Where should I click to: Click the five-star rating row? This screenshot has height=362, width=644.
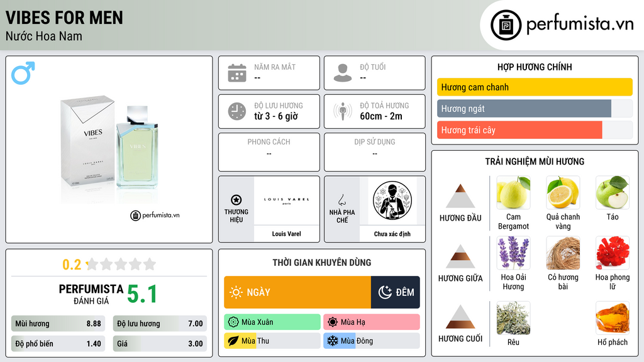click(x=121, y=264)
